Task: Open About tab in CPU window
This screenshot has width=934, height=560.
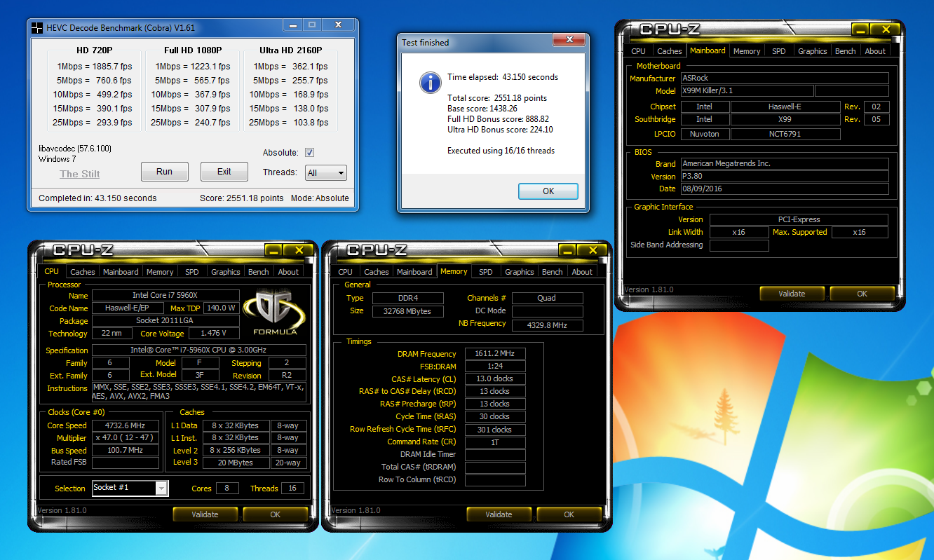Action: 288,272
